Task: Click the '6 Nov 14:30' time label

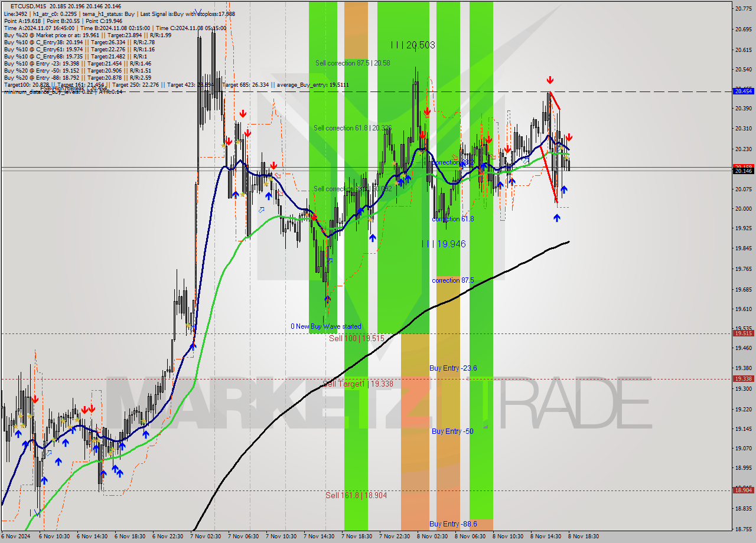Action: (92, 537)
